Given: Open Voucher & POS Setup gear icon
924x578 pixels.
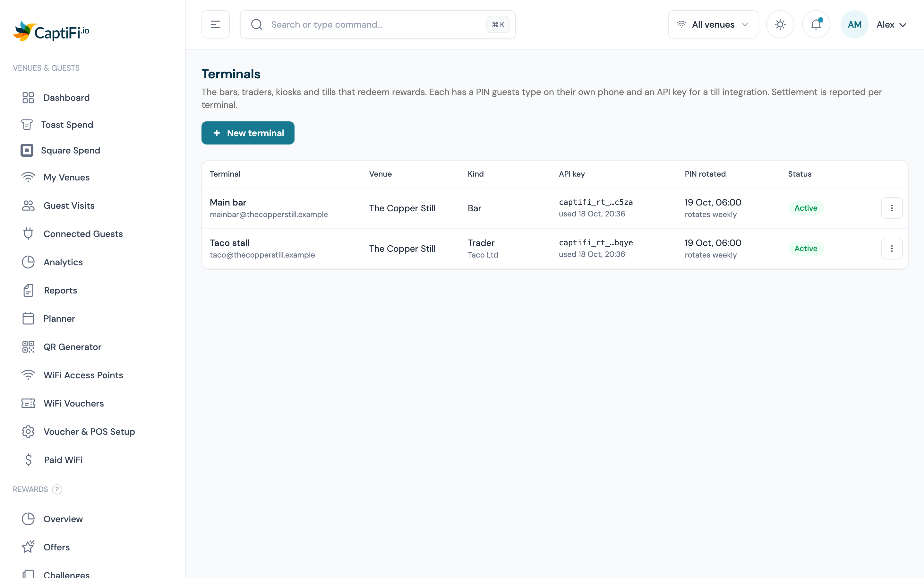Looking at the screenshot, I should point(28,432).
